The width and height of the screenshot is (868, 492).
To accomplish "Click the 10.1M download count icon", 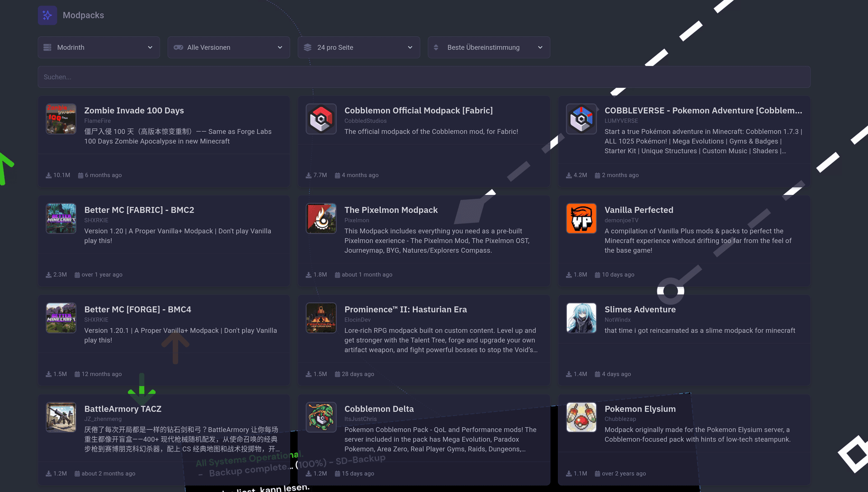I will point(48,175).
